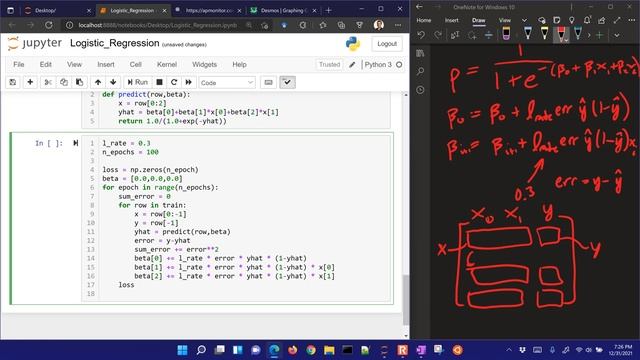
Task: Open OneNote notifications bell
Action: pos(587,20)
